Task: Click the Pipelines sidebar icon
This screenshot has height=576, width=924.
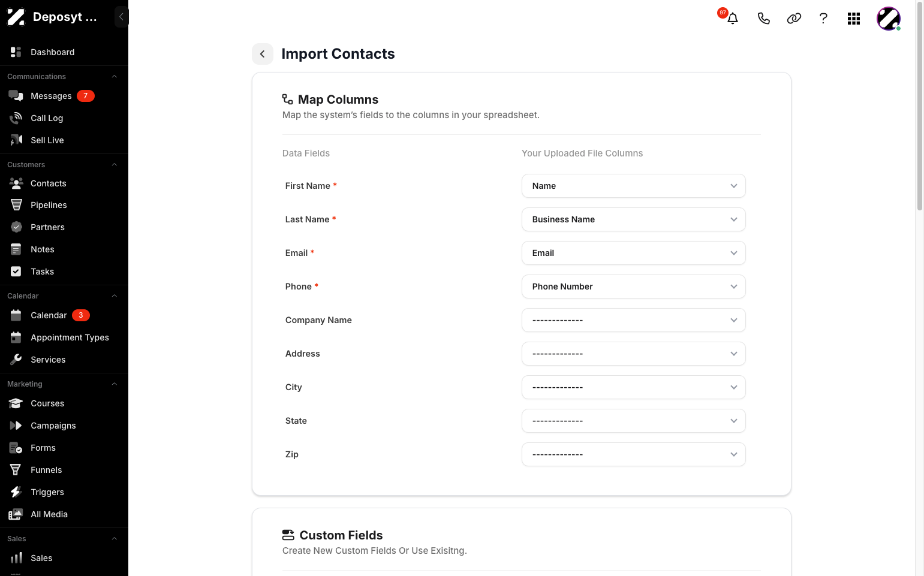Action: coord(16,205)
